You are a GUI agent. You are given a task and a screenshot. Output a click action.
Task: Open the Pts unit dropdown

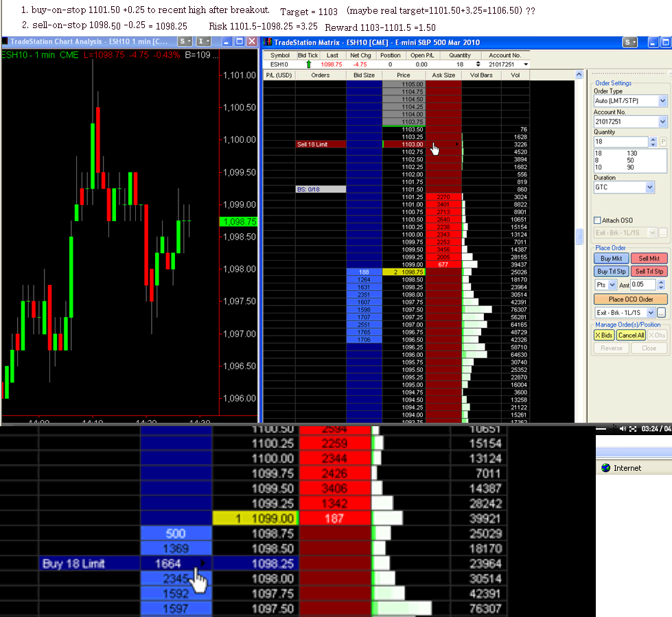pyautogui.click(x=612, y=285)
